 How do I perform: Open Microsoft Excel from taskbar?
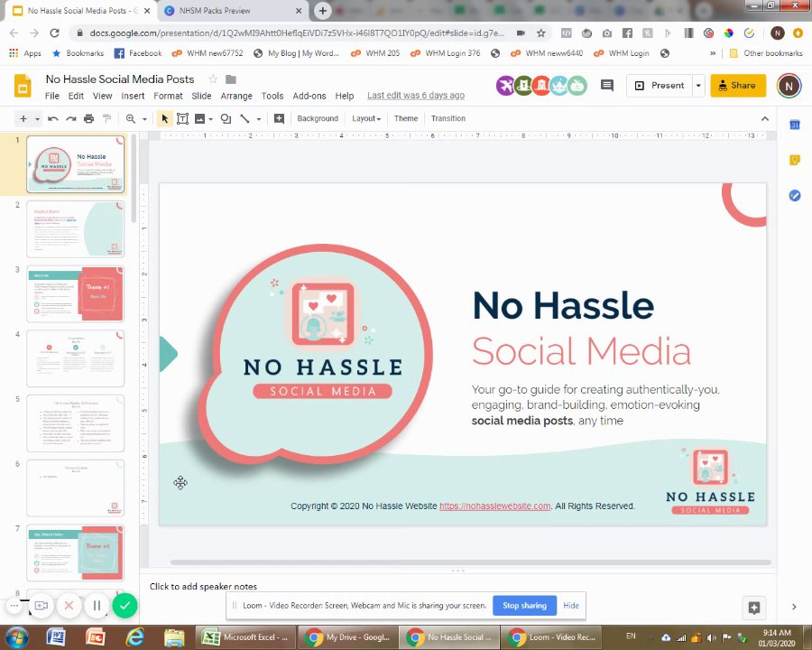pos(246,637)
